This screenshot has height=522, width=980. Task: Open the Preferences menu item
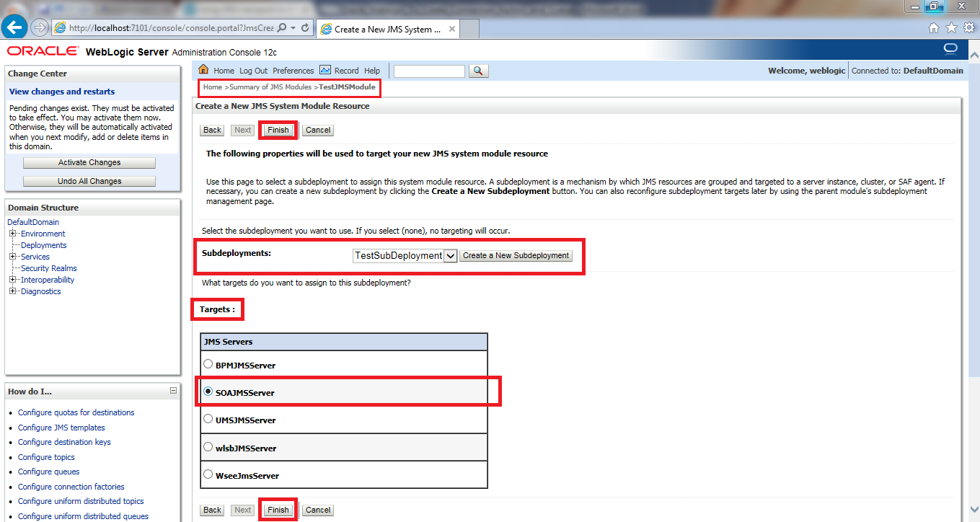[293, 71]
